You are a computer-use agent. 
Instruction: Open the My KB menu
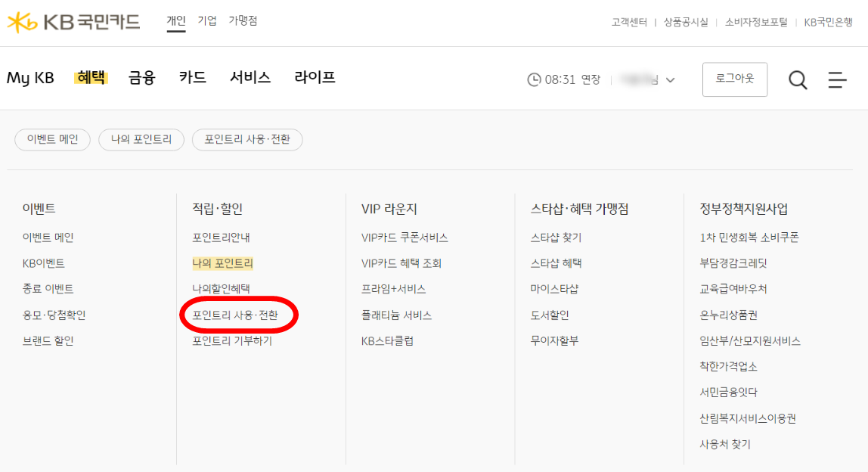click(30, 78)
